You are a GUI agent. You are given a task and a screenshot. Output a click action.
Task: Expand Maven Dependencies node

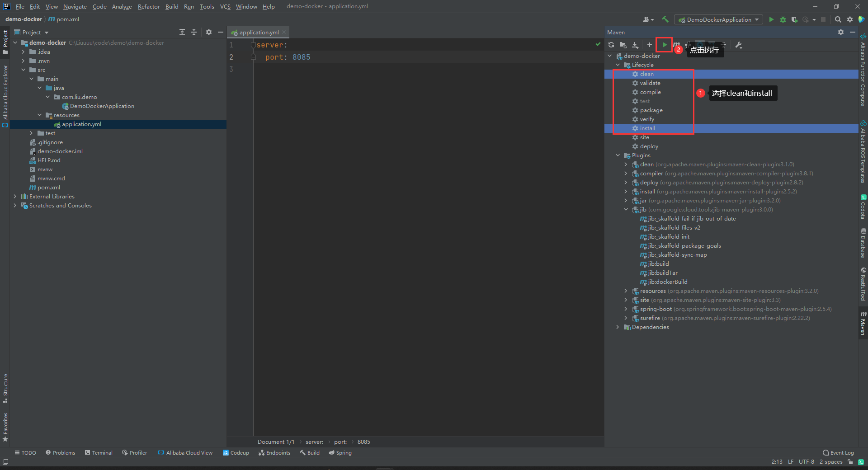(618, 327)
